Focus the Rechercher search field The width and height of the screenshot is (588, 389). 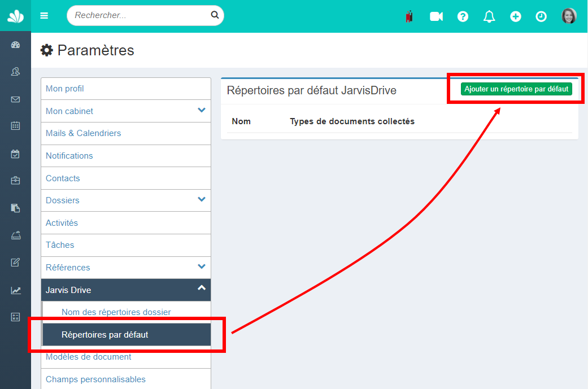145,15
